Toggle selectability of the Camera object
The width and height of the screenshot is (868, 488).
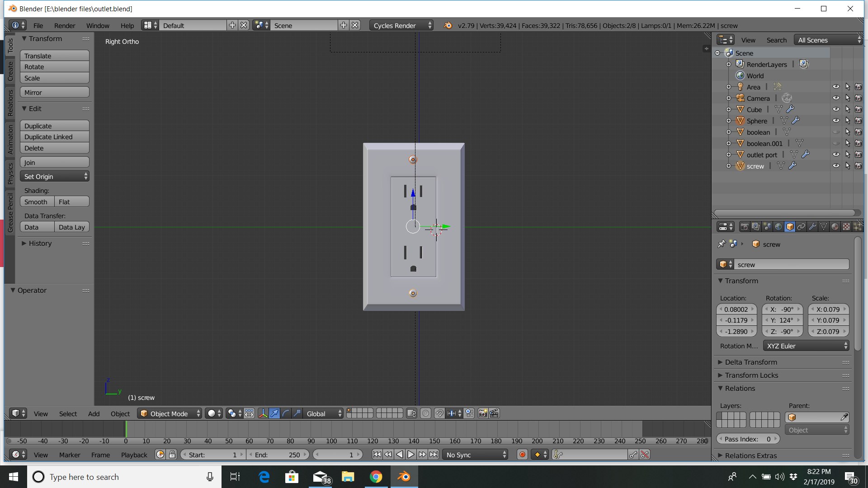(848, 98)
